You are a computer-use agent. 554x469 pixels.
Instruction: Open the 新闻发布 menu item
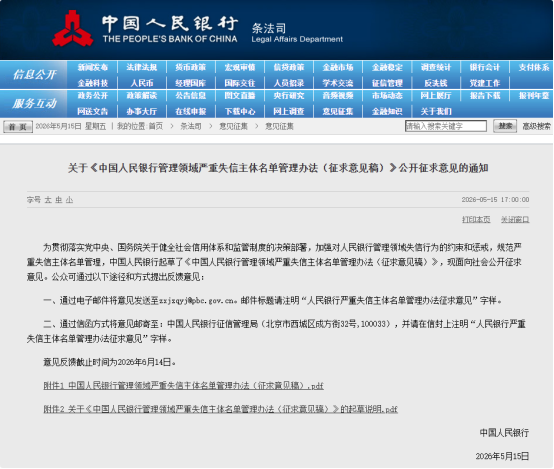coord(93,67)
